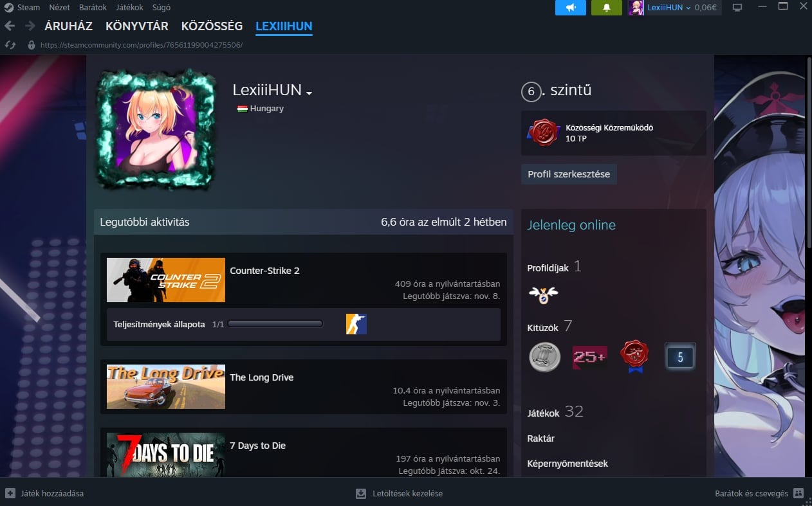Click the Hungary flag icon
812x506 pixels.
pos(243,109)
